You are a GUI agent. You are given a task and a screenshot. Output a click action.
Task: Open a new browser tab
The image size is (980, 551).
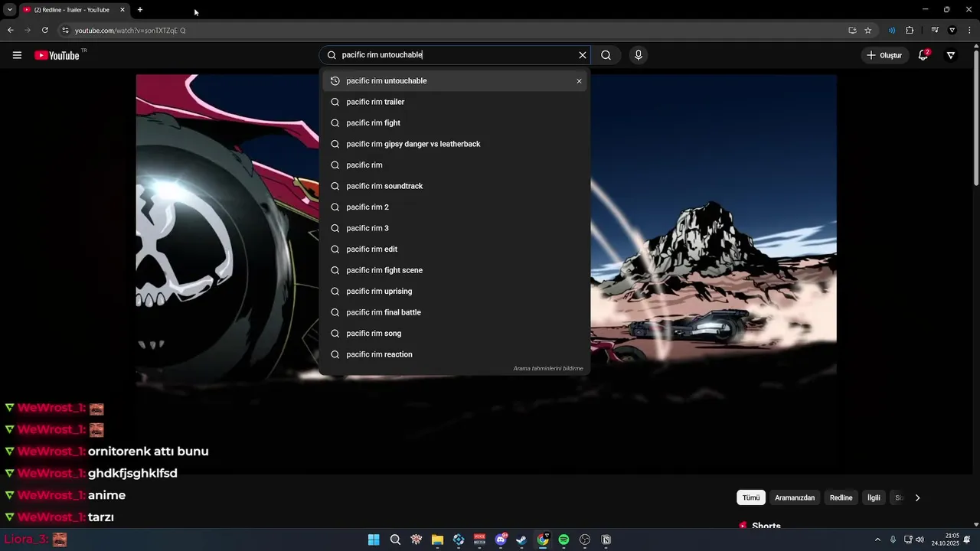140,10
